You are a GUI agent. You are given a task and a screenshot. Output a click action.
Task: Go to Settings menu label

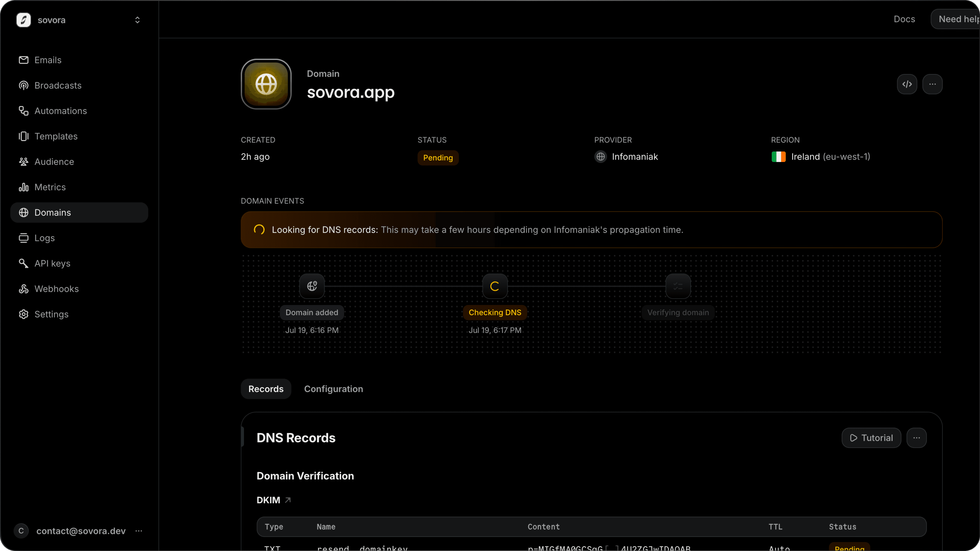[52, 315]
